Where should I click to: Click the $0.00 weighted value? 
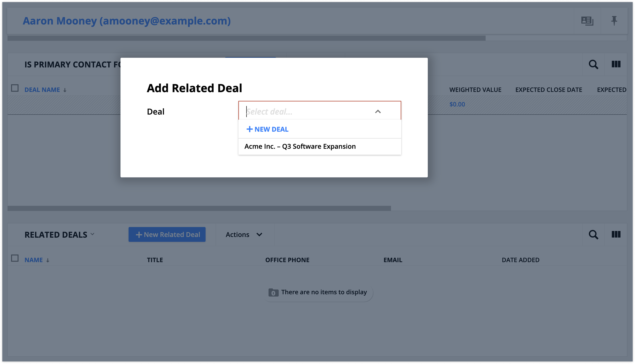click(x=457, y=104)
